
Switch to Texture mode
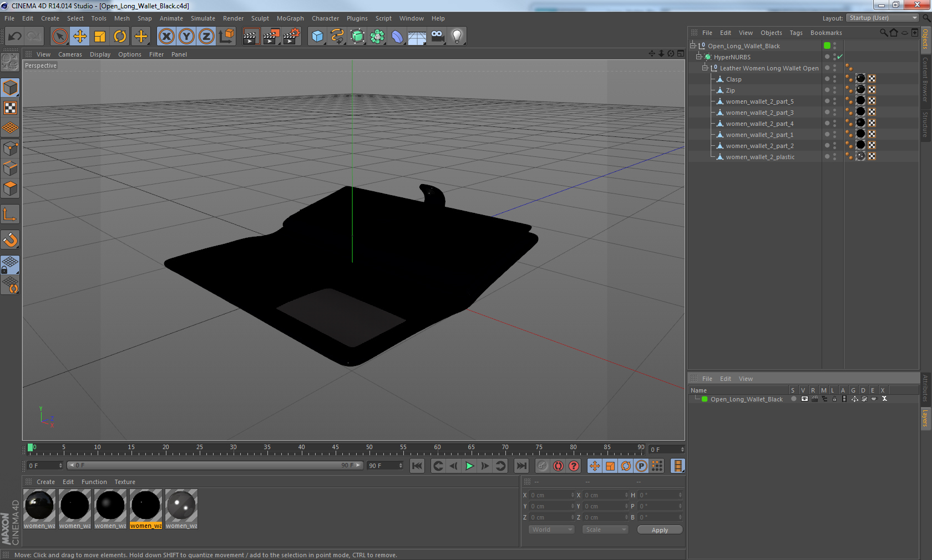[10, 108]
